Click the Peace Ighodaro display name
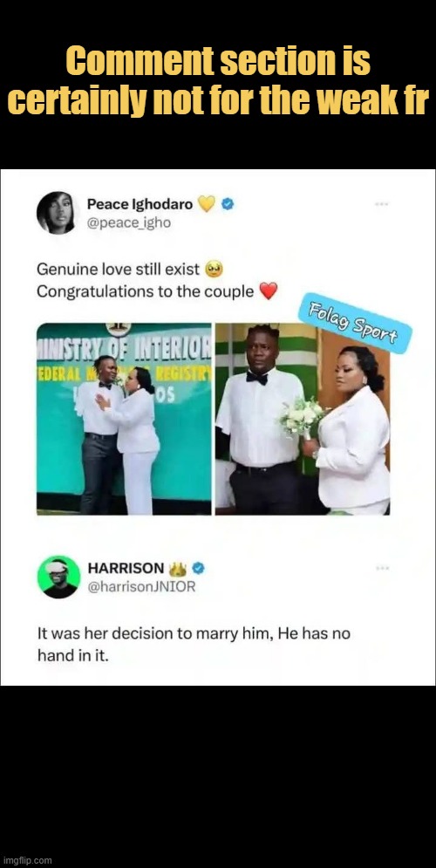The height and width of the screenshot is (868, 436). pos(140,204)
